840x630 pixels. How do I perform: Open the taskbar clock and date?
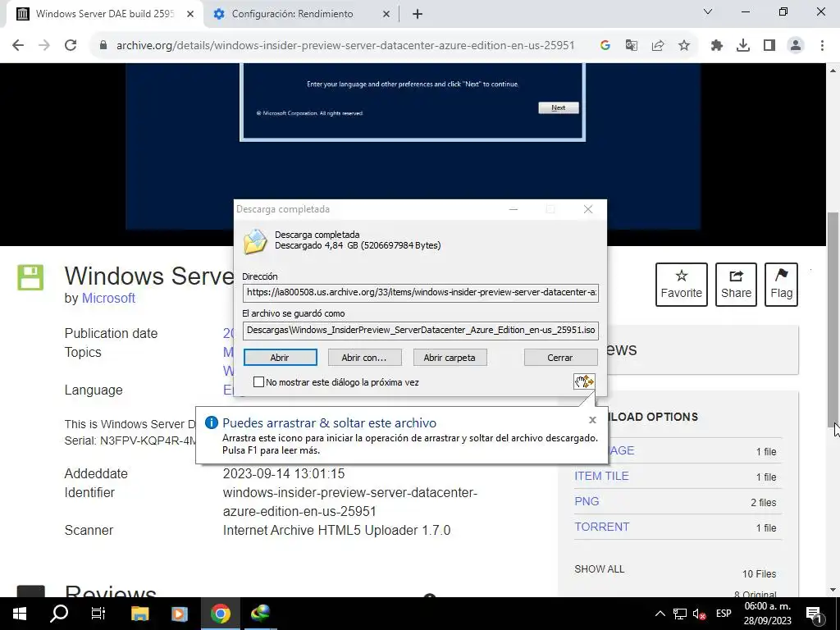pyautogui.click(x=768, y=614)
